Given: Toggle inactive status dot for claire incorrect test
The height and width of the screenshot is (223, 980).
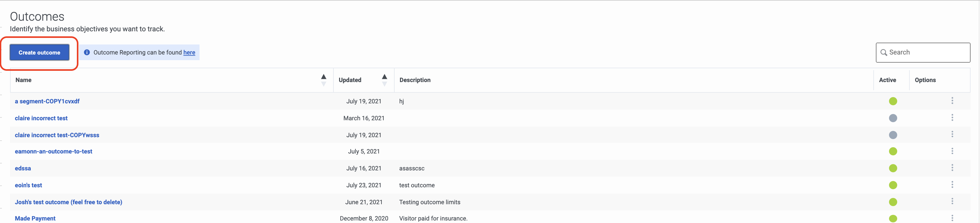Looking at the screenshot, I should pos(893,118).
